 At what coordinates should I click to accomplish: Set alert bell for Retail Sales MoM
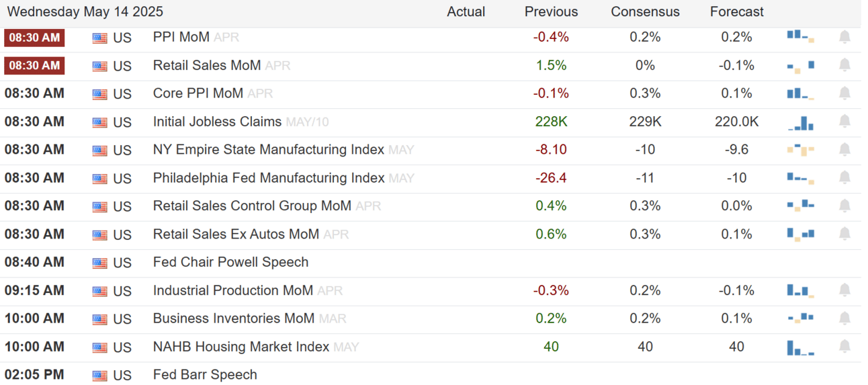[844, 65]
